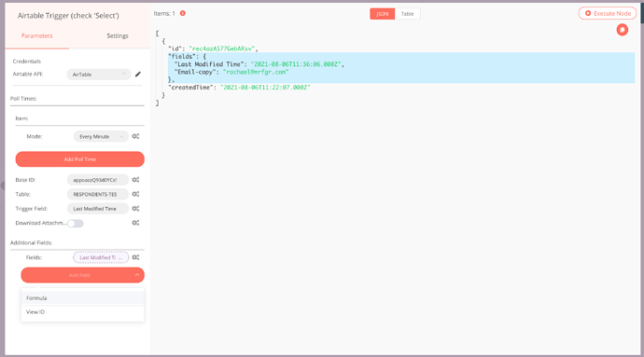The height and width of the screenshot is (357, 644).
Task: Open the Airtable API credentials dropdown
Action: pos(99,75)
